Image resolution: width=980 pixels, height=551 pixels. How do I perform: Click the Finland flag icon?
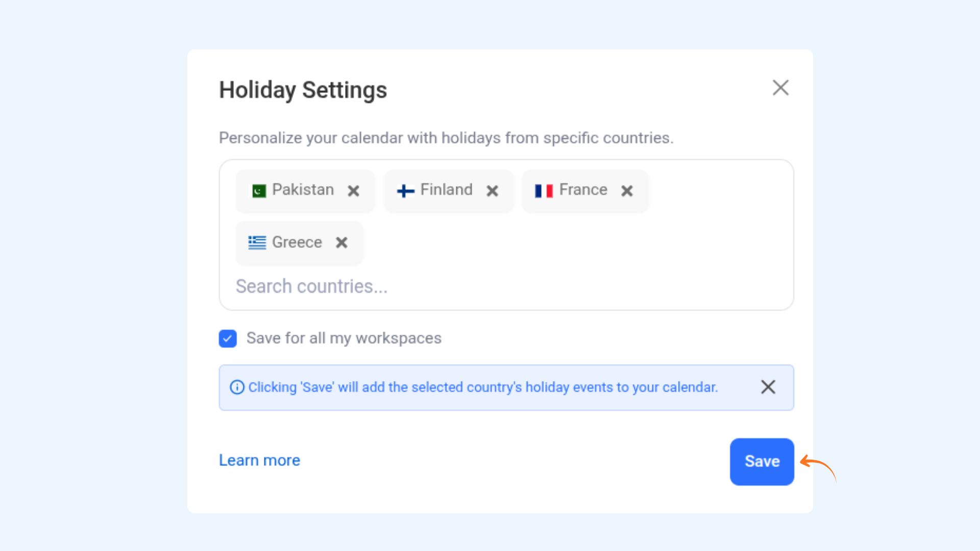pos(406,191)
